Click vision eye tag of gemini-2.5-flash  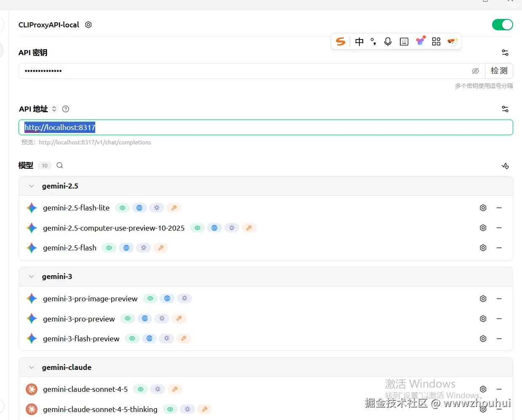pyautogui.click(x=109, y=248)
